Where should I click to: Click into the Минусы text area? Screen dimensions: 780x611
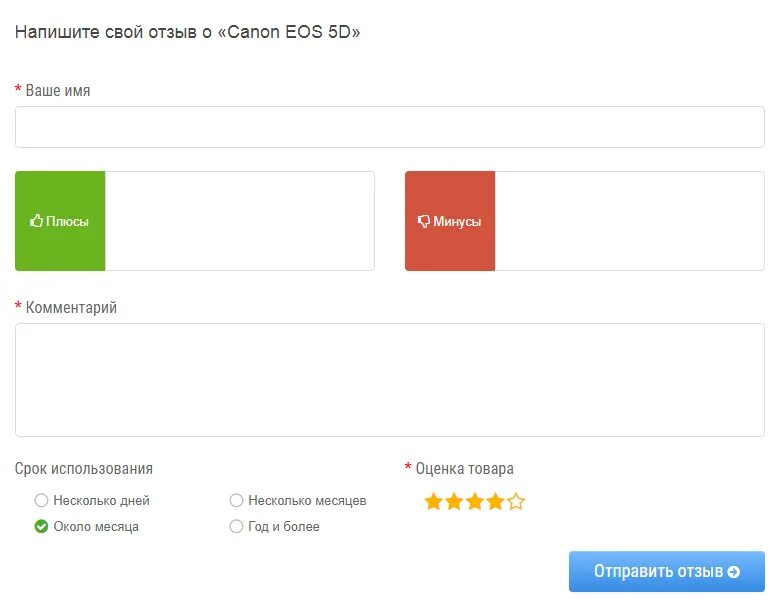[629, 221]
